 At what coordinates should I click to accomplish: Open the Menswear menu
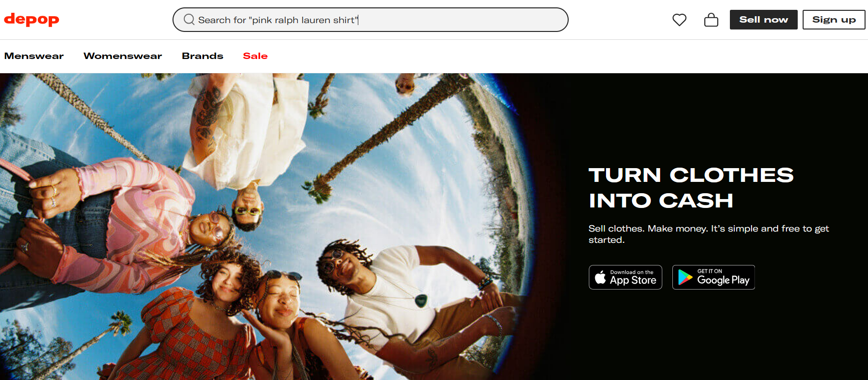(34, 56)
